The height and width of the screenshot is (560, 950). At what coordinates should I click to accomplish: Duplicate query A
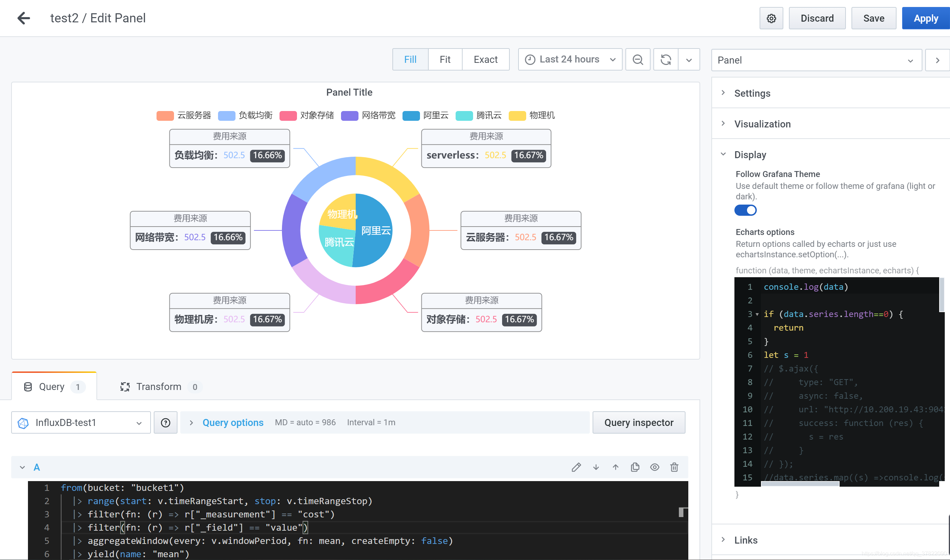(x=635, y=467)
